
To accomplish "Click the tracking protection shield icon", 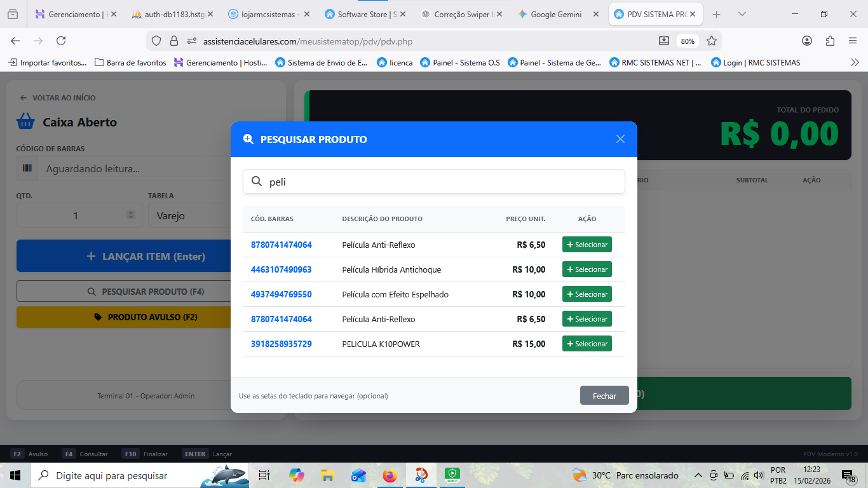I will point(156,41).
